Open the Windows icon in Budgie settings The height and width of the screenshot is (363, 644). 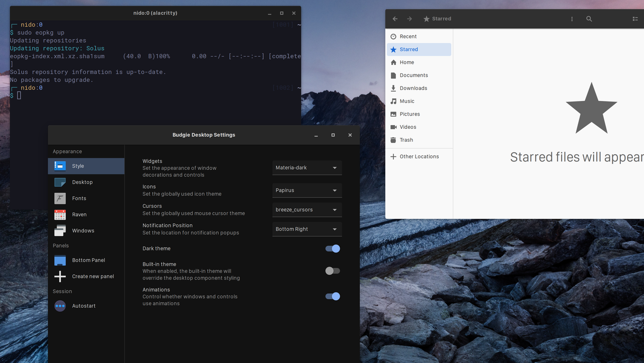point(60,230)
